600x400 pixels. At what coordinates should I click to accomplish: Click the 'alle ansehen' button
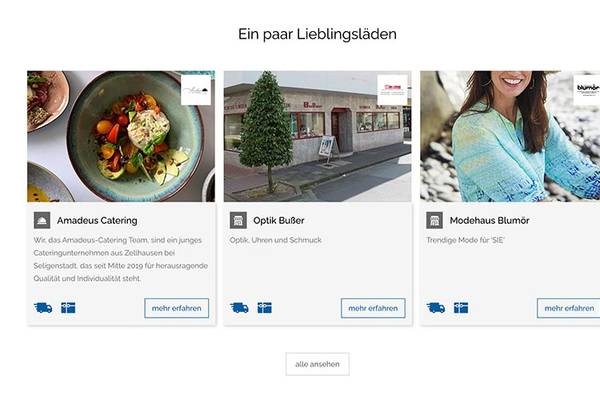coord(317,364)
